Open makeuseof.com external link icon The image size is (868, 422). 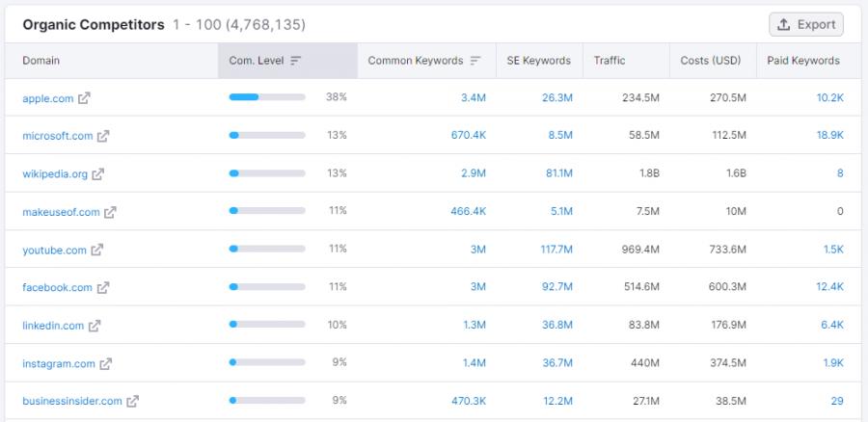110,212
